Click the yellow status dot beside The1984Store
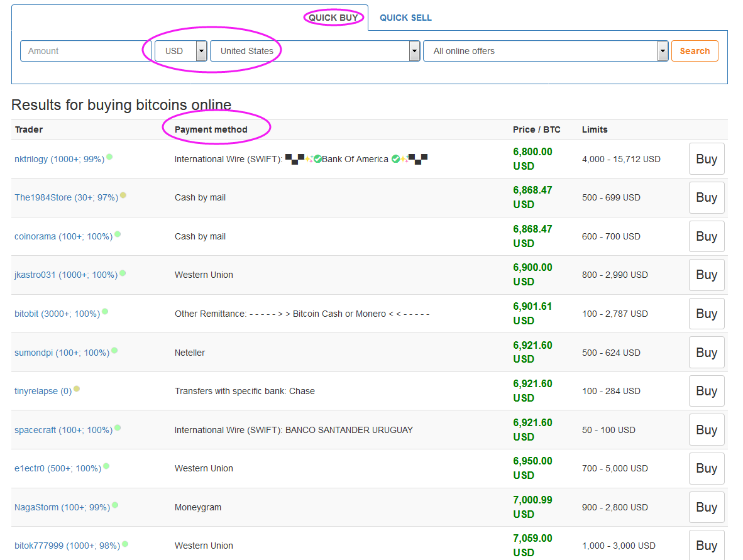 (123, 195)
